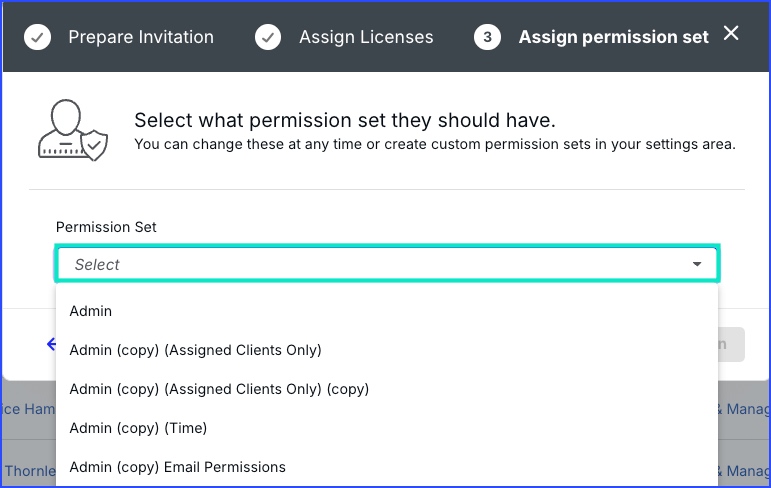Click the user shield permission icon
The image size is (771, 488).
coord(73,130)
